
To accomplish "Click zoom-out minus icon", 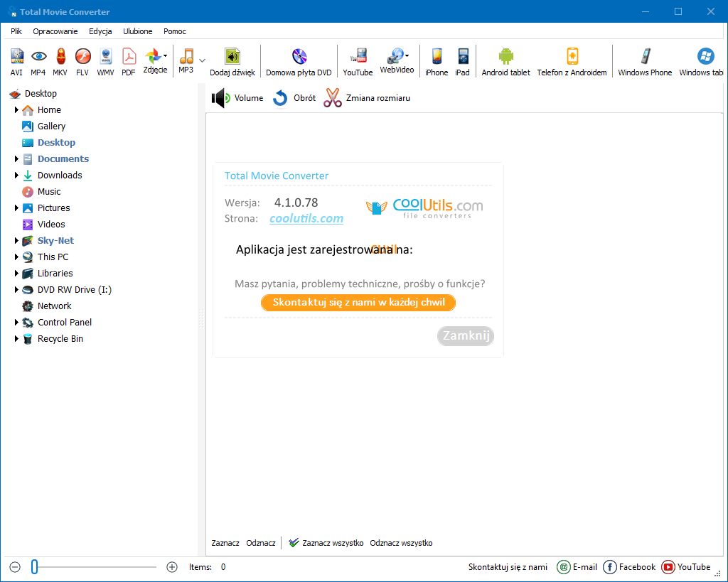I will [x=15, y=566].
